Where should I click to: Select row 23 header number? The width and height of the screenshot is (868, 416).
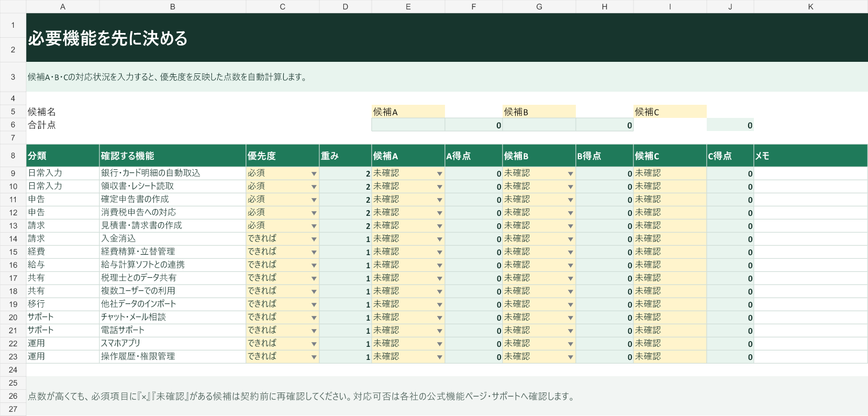13,357
